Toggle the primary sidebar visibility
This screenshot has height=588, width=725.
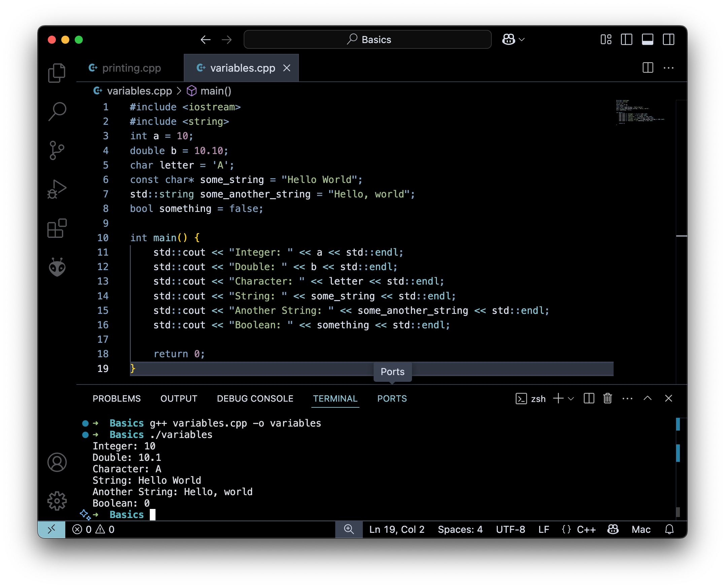click(x=627, y=39)
